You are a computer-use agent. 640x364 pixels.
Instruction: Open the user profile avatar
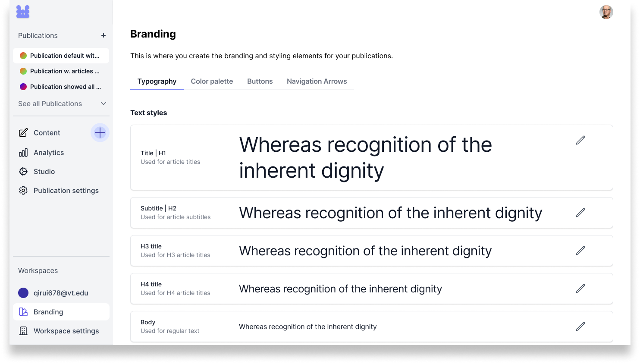tap(606, 12)
